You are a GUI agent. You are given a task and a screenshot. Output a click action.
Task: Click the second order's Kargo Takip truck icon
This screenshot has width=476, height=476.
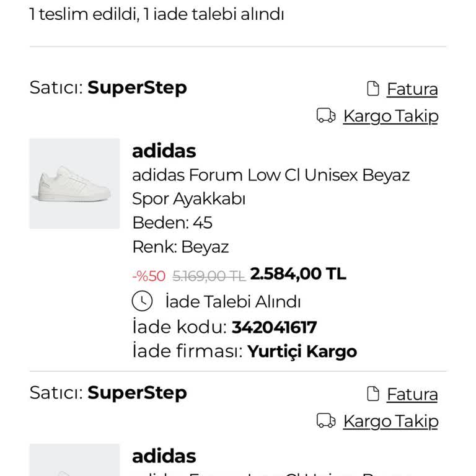click(x=326, y=421)
